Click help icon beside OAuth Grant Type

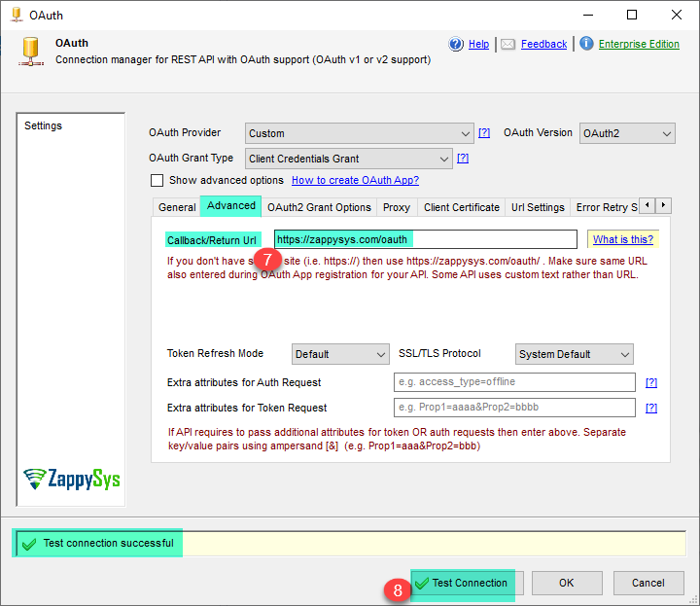[x=463, y=159]
